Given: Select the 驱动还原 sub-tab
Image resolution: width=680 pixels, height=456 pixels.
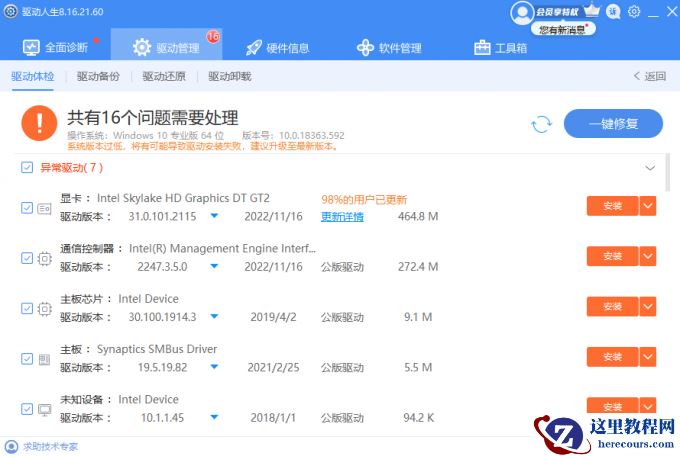Looking at the screenshot, I should pyautogui.click(x=164, y=76).
